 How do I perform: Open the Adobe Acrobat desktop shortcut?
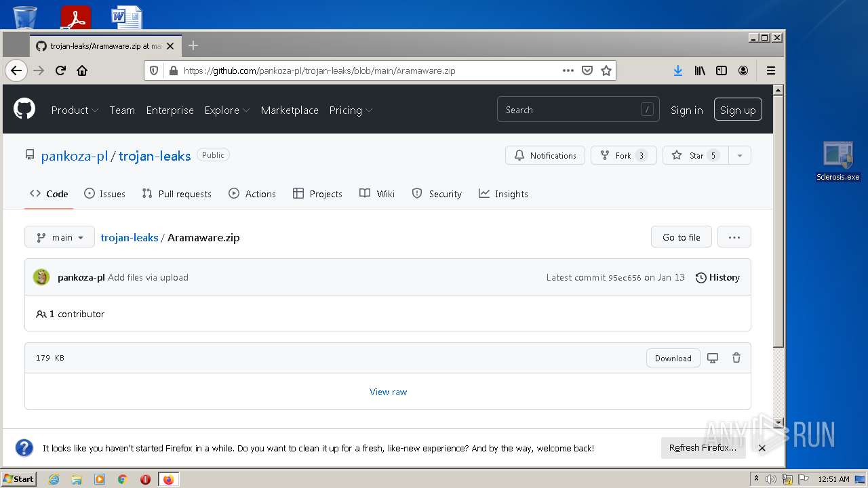pyautogui.click(x=75, y=16)
